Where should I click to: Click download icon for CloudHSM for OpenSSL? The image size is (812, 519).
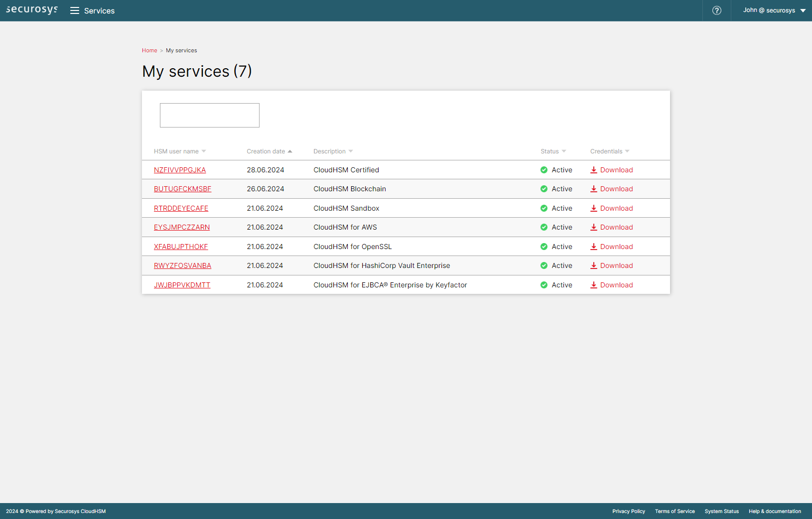(593, 247)
